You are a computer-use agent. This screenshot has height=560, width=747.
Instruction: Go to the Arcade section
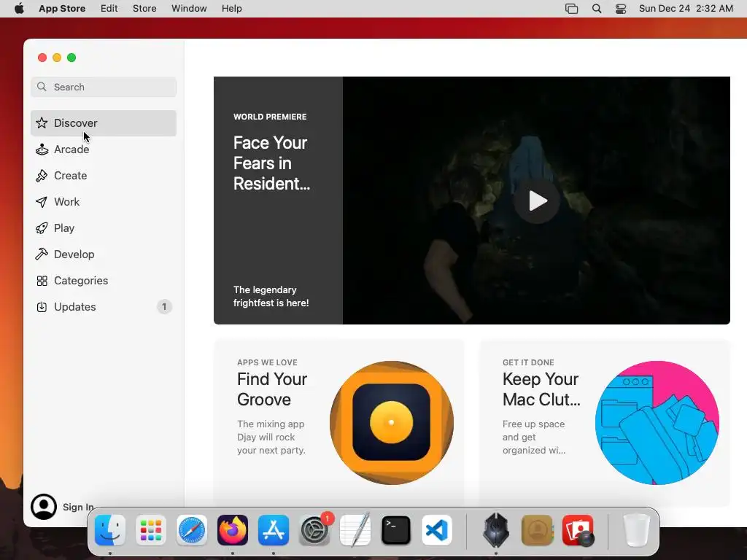[104, 149]
